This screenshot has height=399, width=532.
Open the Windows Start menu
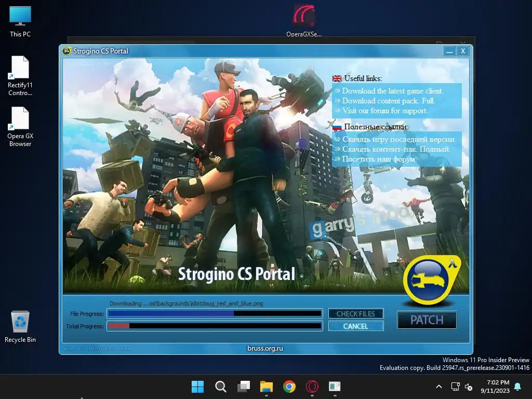pyautogui.click(x=197, y=387)
